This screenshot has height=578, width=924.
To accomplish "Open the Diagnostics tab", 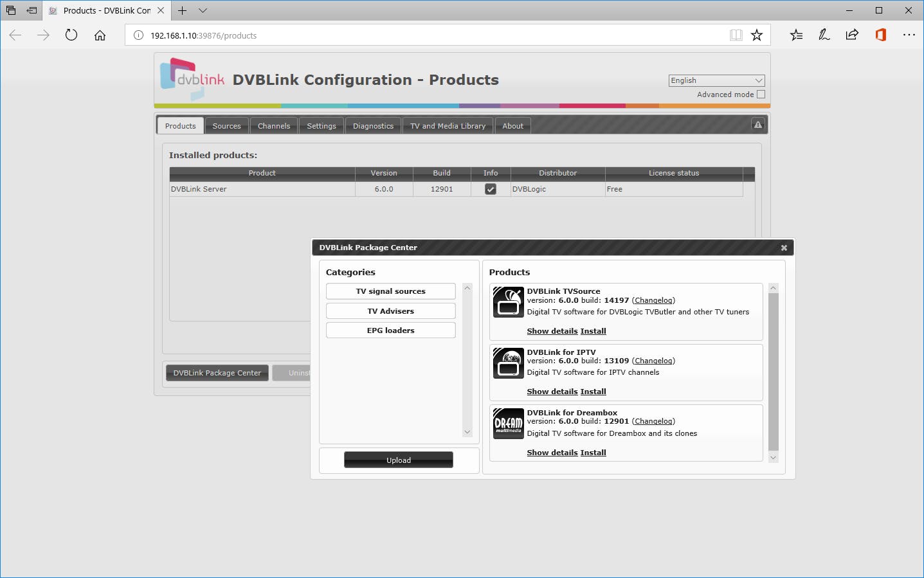I will pyautogui.click(x=373, y=126).
